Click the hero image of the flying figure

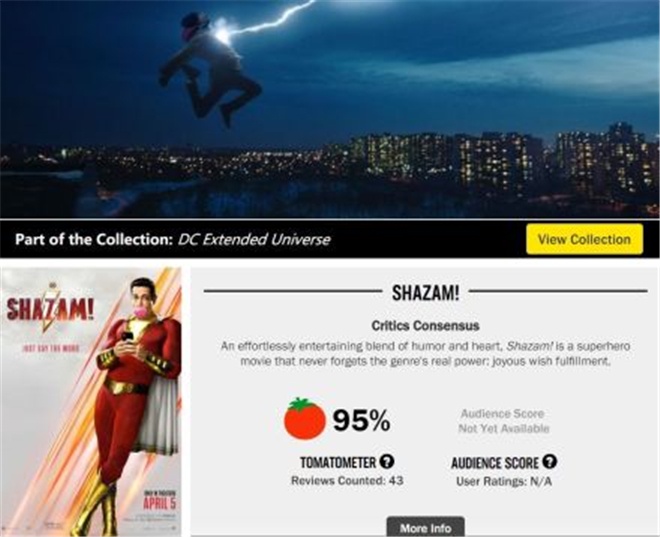(x=330, y=109)
